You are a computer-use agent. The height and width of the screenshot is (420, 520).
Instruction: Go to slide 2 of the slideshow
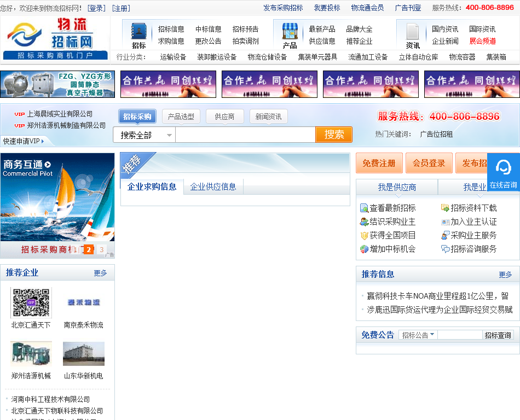(89, 250)
